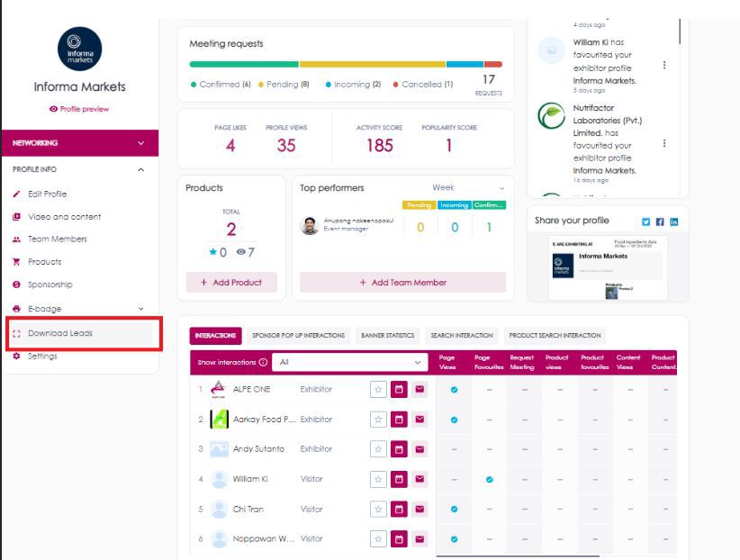Star the Chi Tran visitor row
Image resolution: width=740 pixels, height=560 pixels.
[378, 509]
